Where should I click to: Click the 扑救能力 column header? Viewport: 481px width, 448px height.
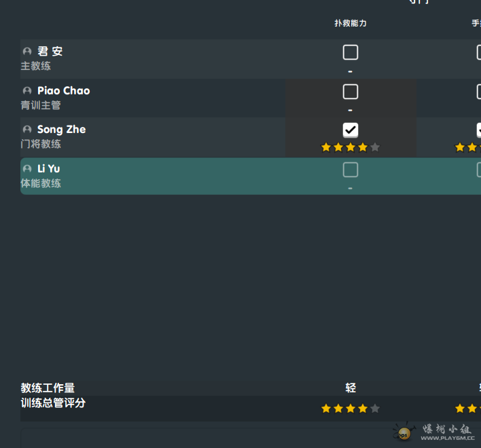pyautogui.click(x=351, y=23)
